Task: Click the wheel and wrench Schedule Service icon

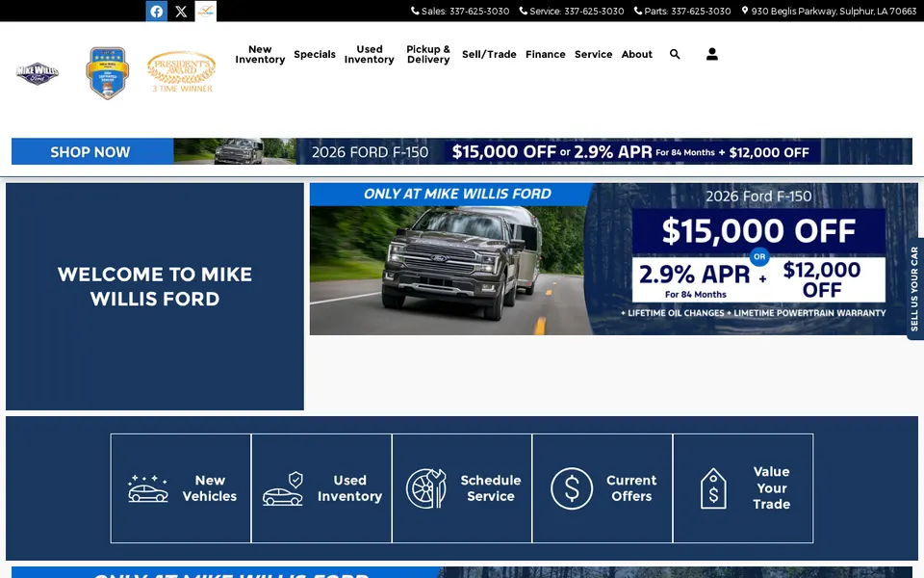Action: [426, 488]
